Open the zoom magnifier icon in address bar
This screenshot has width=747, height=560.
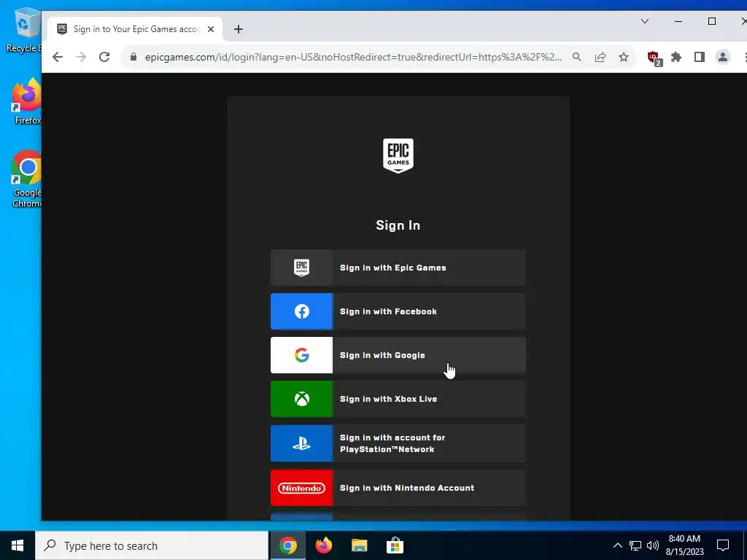tap(577, 57)
